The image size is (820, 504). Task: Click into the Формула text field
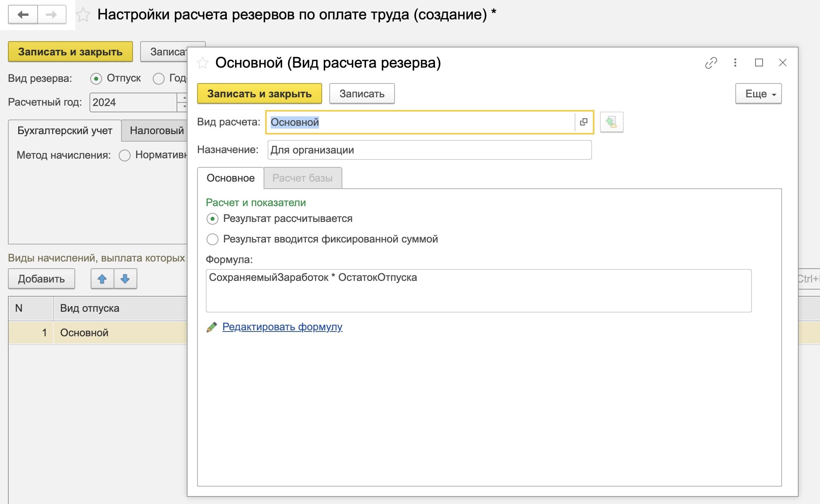(478, 291)
